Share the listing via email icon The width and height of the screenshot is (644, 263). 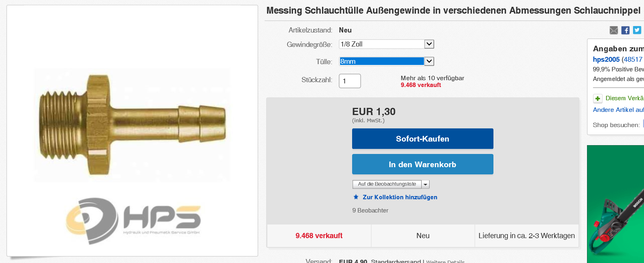(613, 30)
